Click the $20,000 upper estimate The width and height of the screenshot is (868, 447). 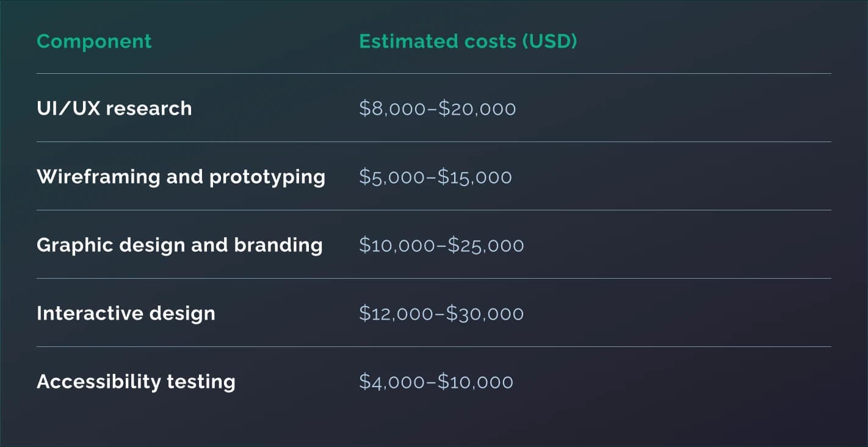click(x=477, y=109)
